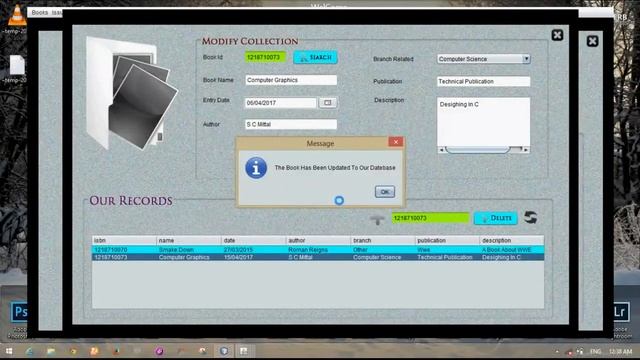Click inside the Description text area
The image size is (640, 360).
point(483,122)
